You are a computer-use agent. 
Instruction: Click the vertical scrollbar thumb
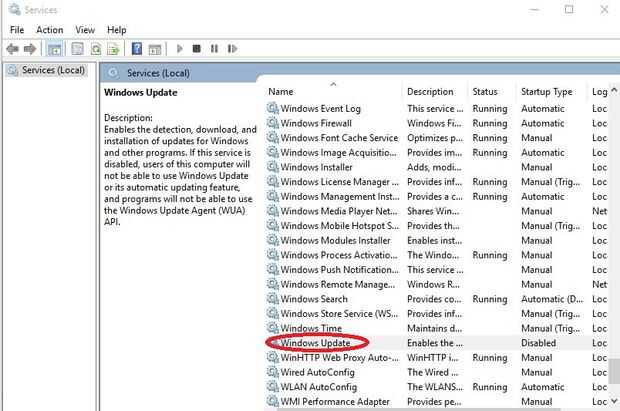click(x=614, y=371)
